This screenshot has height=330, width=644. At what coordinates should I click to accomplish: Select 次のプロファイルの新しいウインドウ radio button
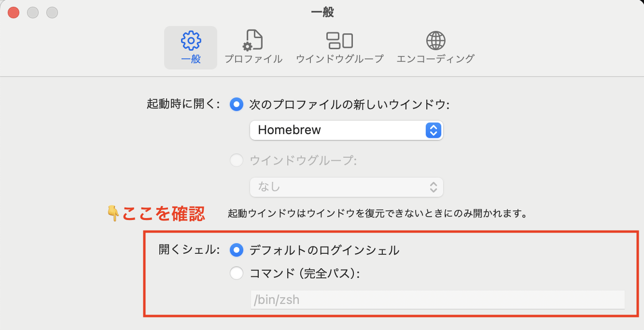[236, 104]
